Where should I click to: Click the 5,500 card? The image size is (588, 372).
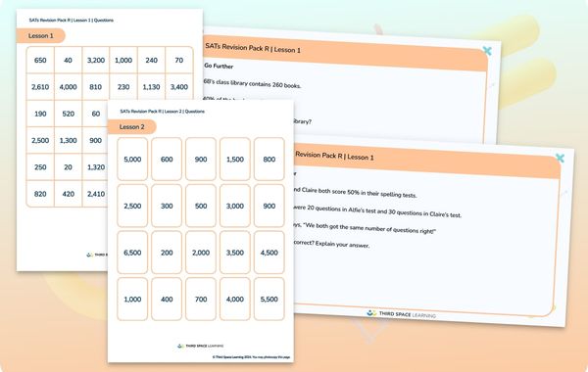click(x=269, y=299)
